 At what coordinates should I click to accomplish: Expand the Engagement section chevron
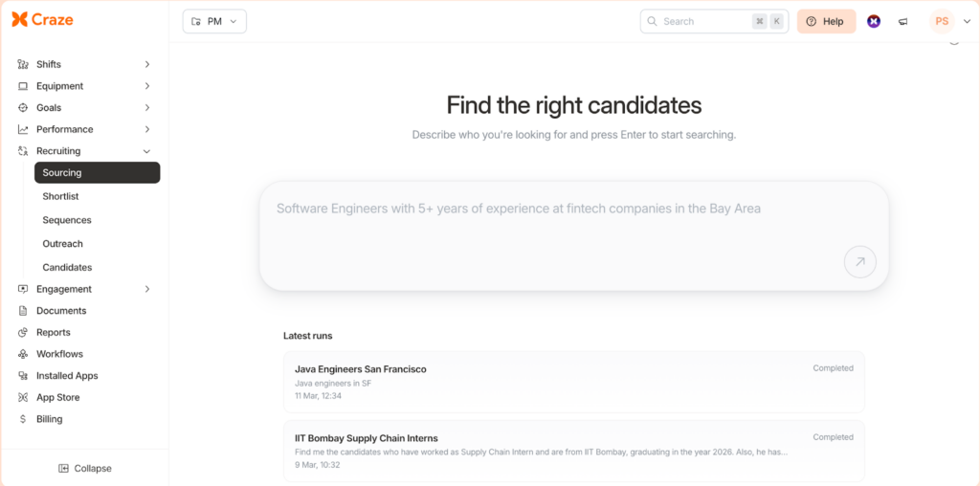146,289
